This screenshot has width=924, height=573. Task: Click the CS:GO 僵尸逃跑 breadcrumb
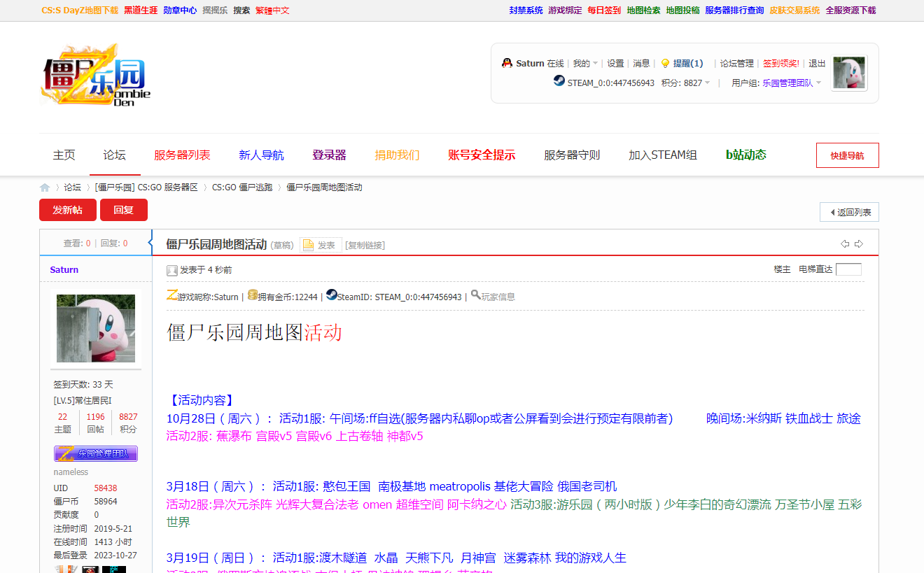(241, 188)
